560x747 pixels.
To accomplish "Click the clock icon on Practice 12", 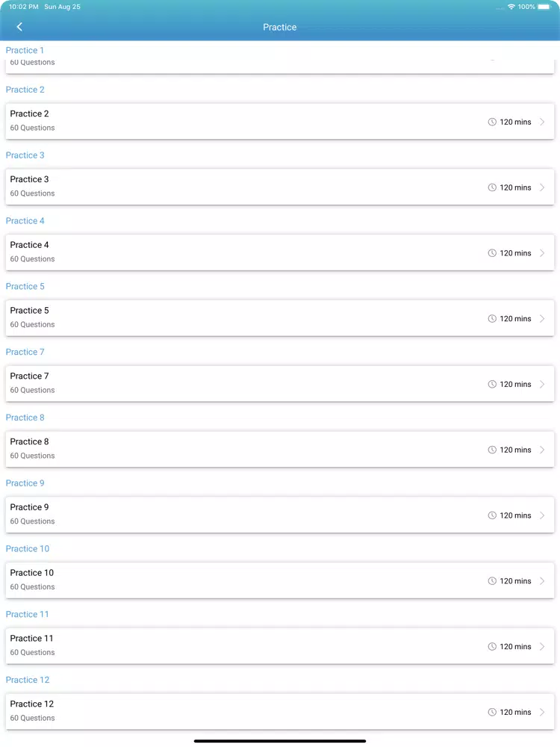I will (x=492, y=712).
